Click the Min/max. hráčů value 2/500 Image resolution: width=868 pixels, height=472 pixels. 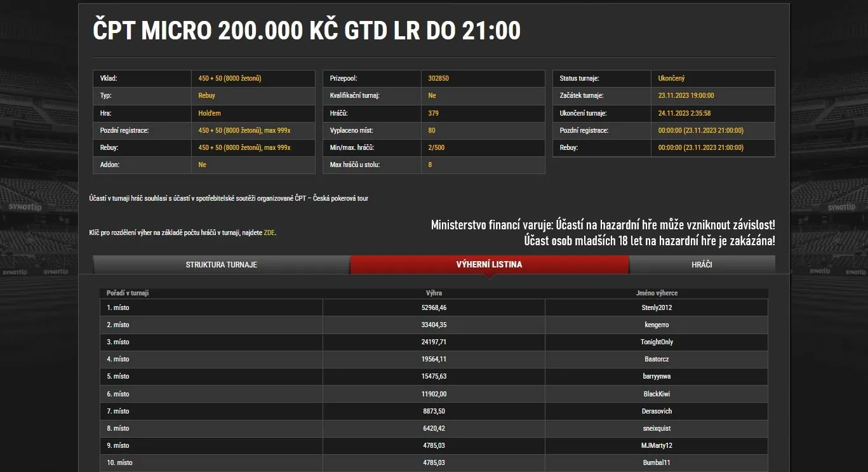[x=436, y=147]
